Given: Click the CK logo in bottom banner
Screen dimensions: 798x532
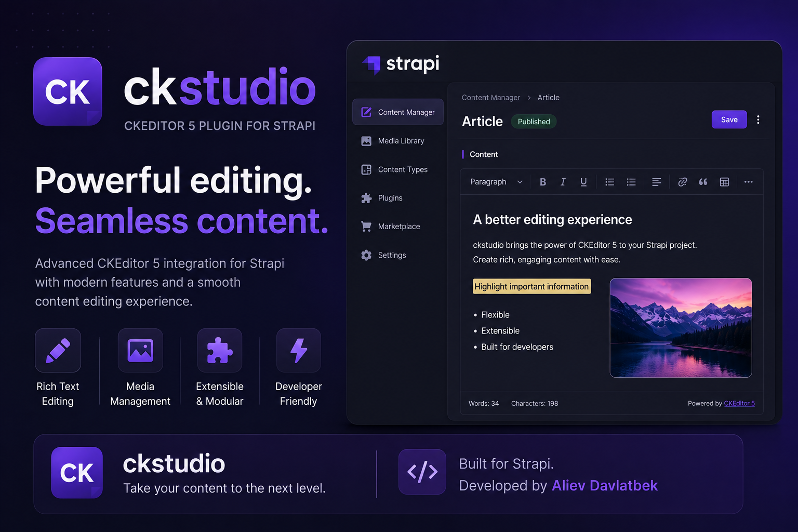Looking at the screenshot, I should point(77,473).
